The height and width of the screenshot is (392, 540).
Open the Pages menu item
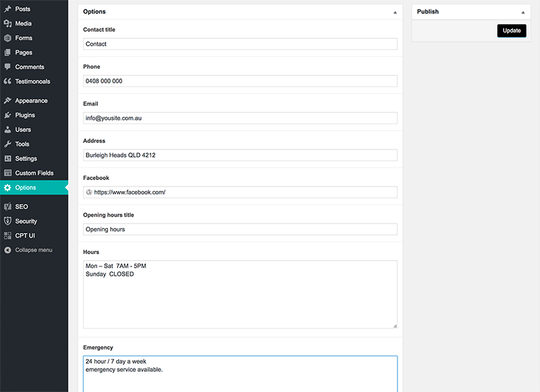[x=24, y=53]
